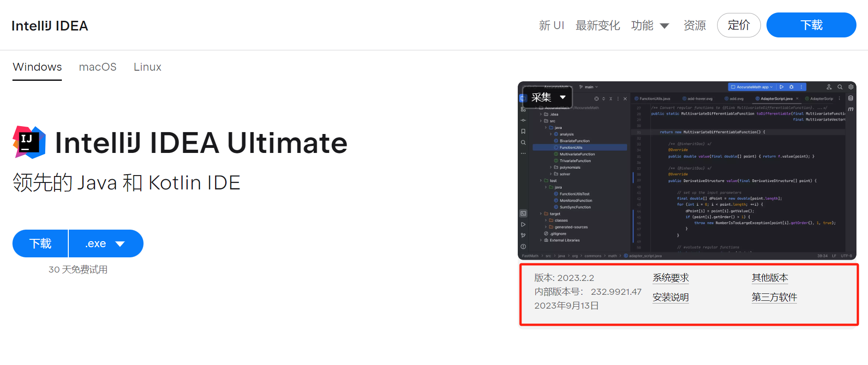Click the "领先的 Java 和 Kotlin IDE" subtitle
This screenshot has width=868, height=365.
click(126, 182)
